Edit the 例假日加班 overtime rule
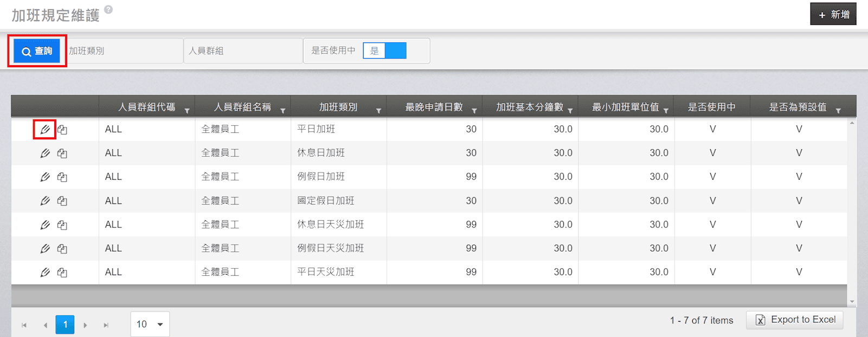The width and height of the screenshot is (868, 337). click(x=45, y=177)
